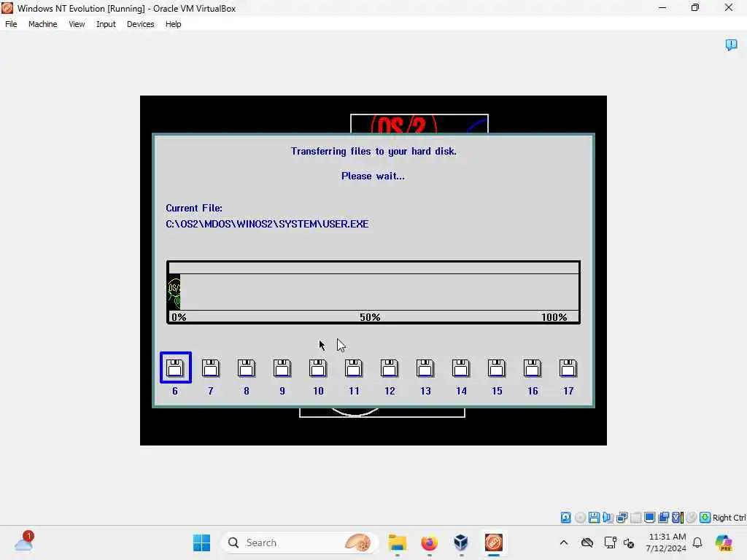Screen dimensions: 747x560
Task: Click the hard disk activity status icon
Action: pos(565,517)
